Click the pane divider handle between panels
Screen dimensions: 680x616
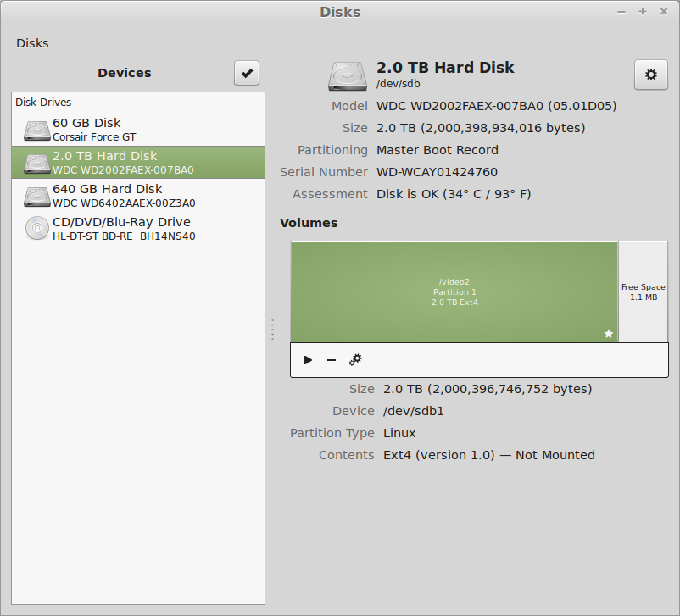[272, 330]
